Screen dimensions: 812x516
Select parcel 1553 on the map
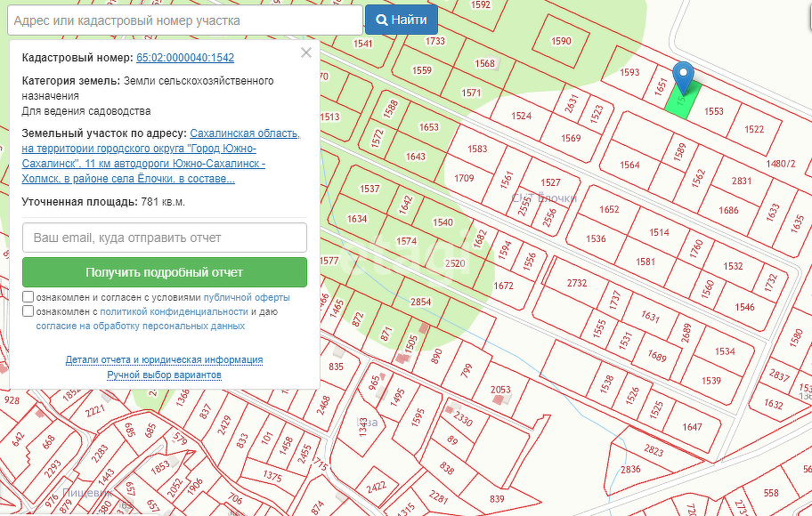coord(714,111)
